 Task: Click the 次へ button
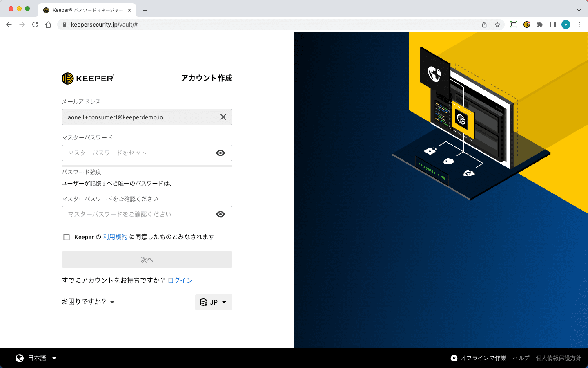tap(147, 260)
